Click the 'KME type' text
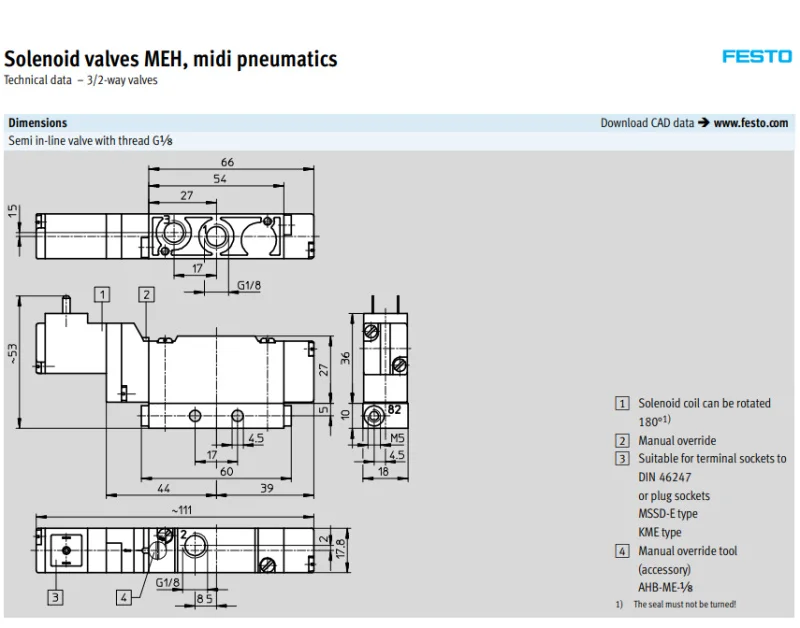800x628 pixels. point(660,533)
